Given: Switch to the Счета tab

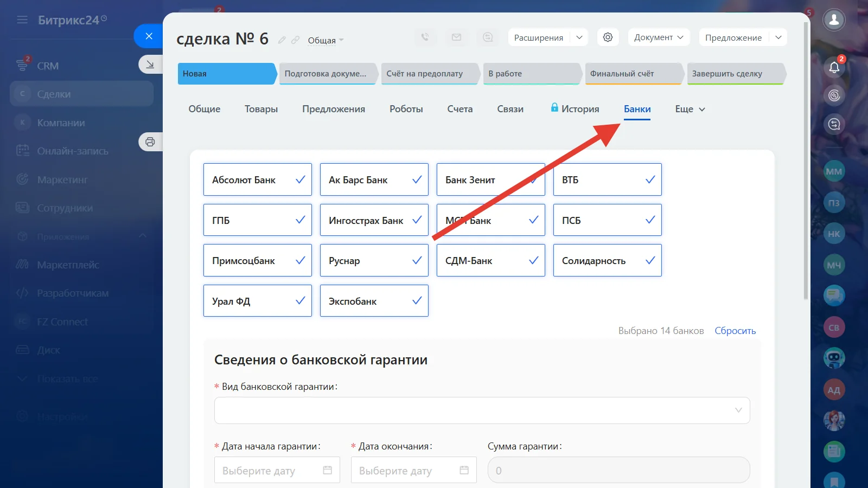Looking at the screenshot, I should point(460,109).
